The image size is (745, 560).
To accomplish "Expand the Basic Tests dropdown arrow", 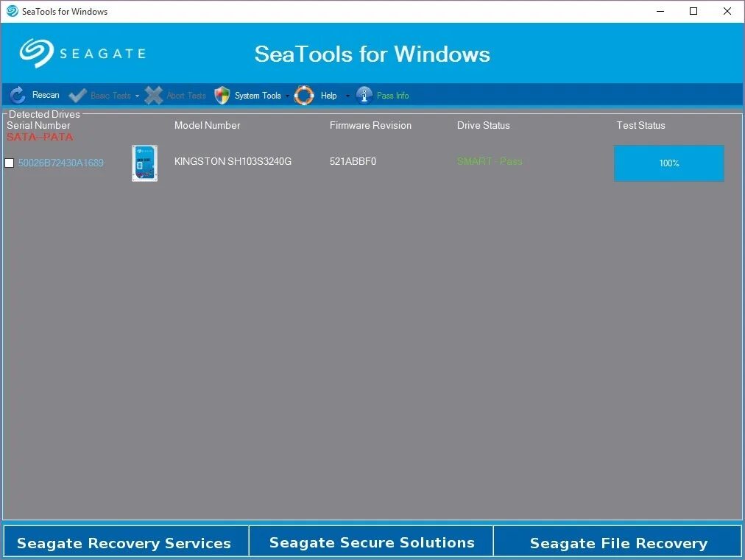I will (138, 96).
